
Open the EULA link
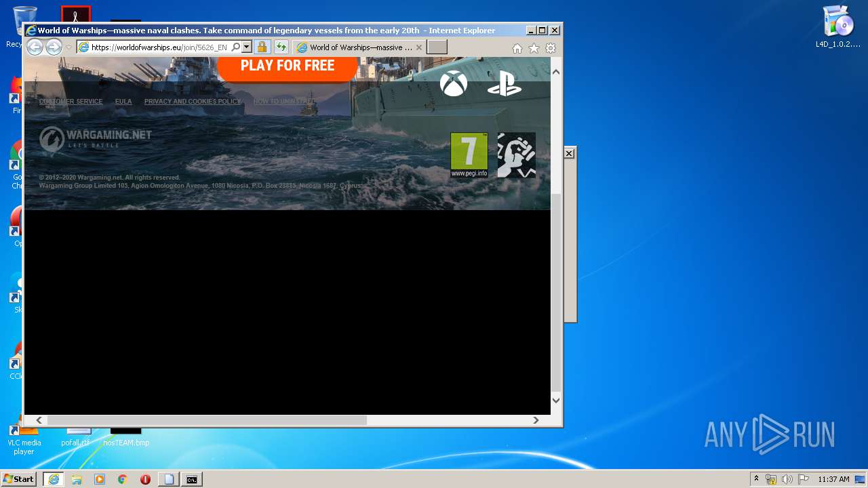[x=123, y=102]
